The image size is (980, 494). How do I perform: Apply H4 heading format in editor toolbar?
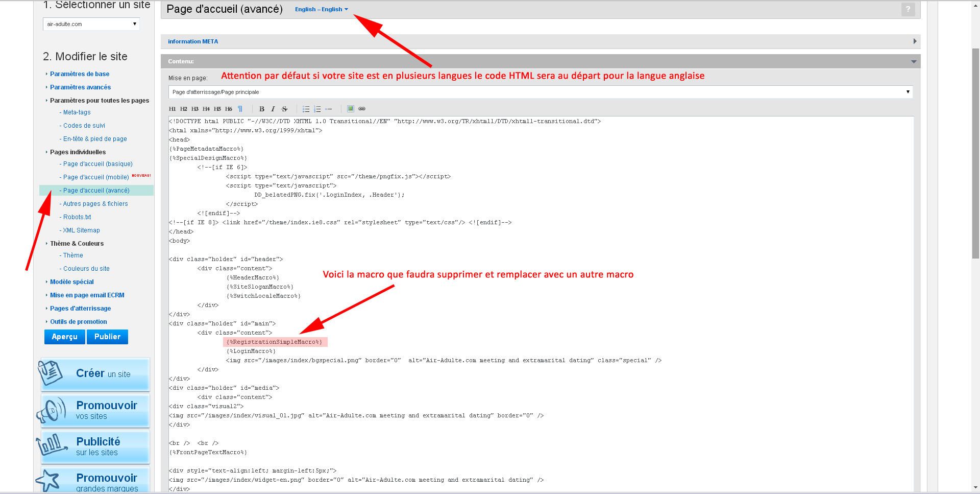pos(206,109)
